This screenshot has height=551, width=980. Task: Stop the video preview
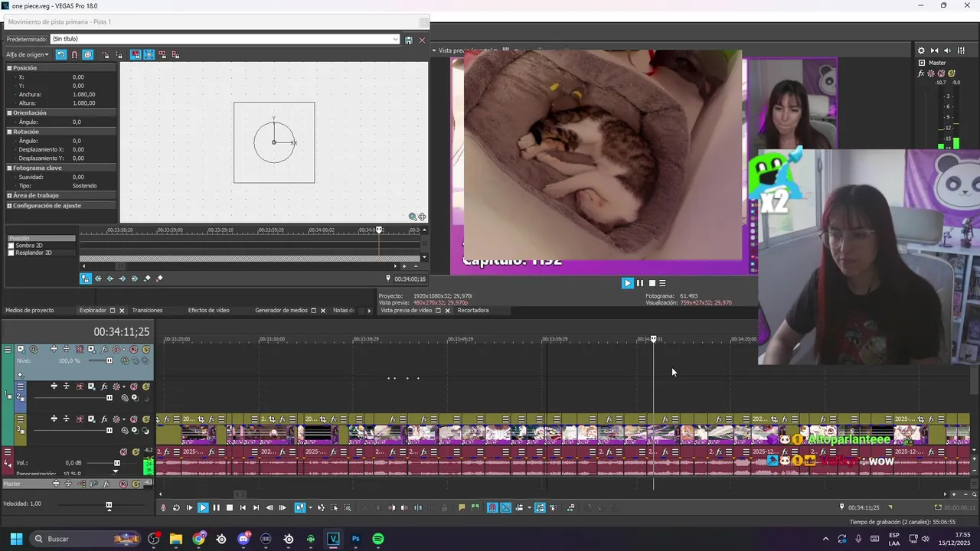(652, 283)
